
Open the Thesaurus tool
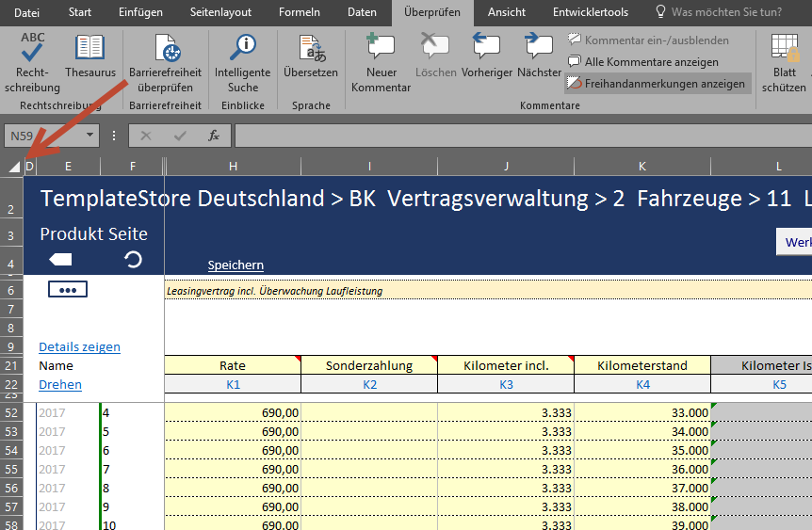coord(90,58)
